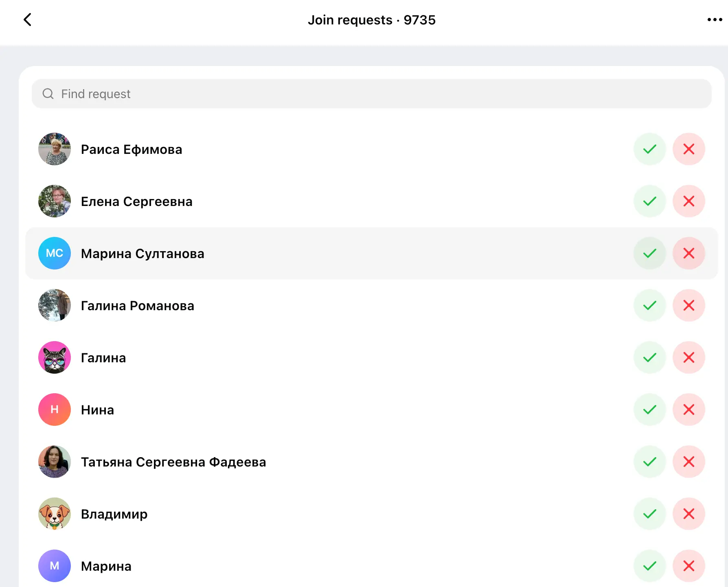Select the name Нина
Image resolution: width=728 pixels, height=587 pixels.
click(x=98, y=410)
